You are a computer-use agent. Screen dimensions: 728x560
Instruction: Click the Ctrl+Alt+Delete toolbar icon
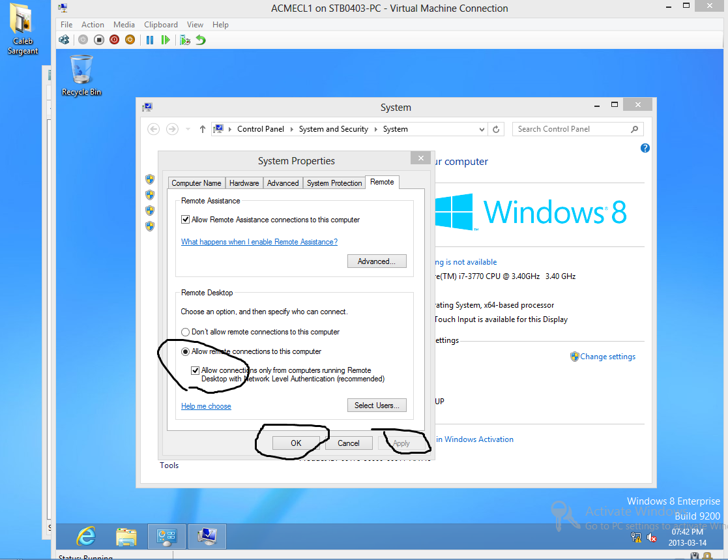[x=64, y=40]
